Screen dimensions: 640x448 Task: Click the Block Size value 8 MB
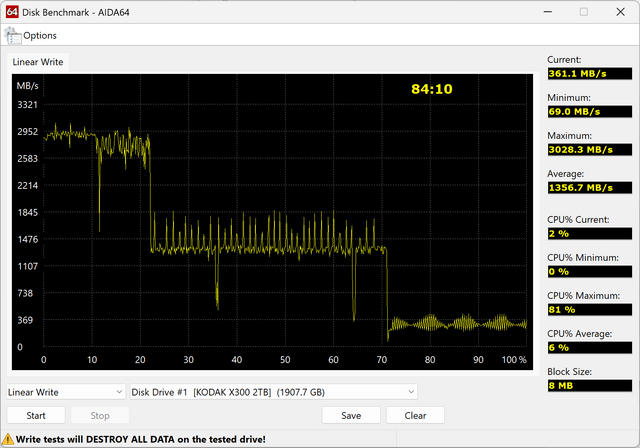[590, 385]
